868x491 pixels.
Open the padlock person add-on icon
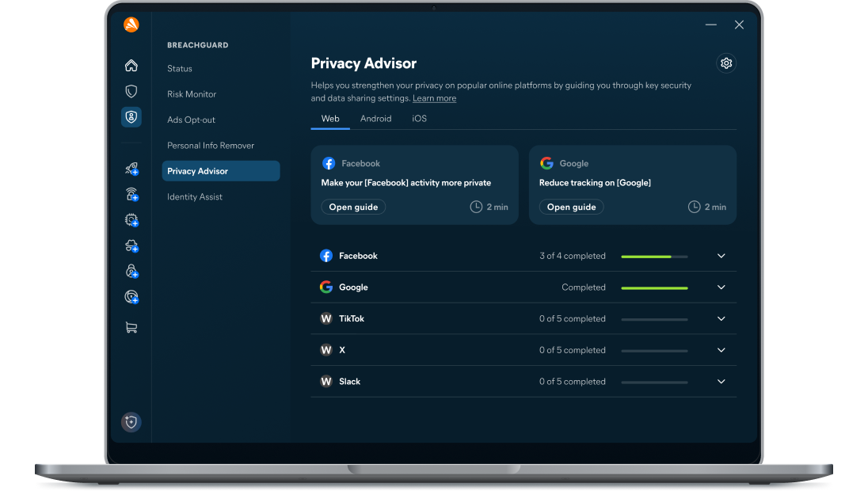(131, 272)
